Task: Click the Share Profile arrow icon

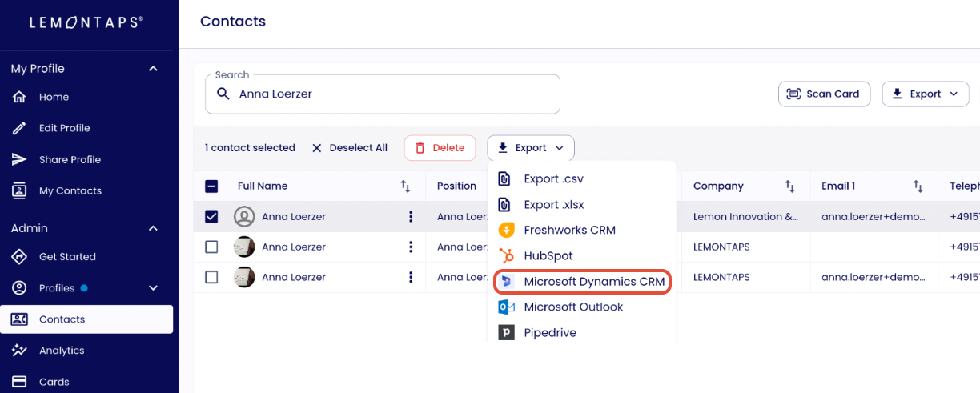Action: coord(19,159)
